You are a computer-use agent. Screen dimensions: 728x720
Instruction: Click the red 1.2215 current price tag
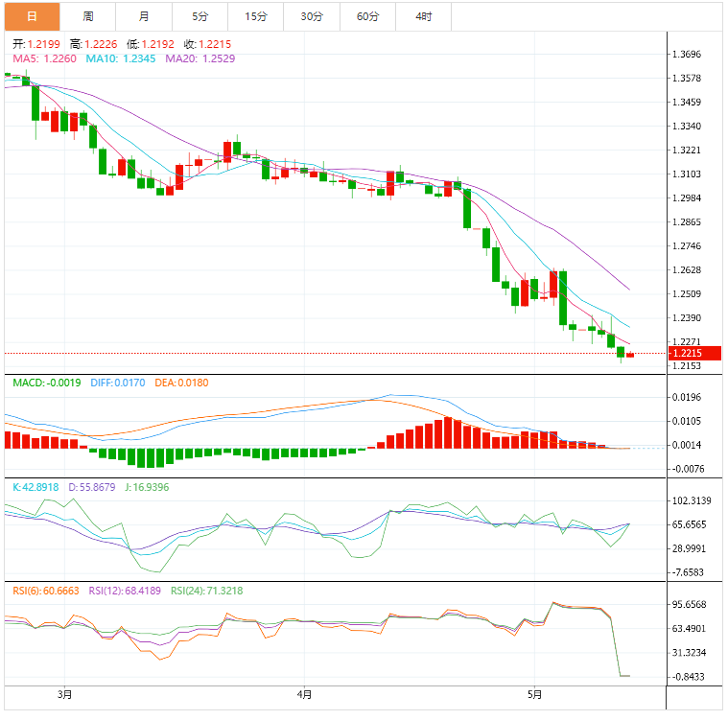coord(694,353)
